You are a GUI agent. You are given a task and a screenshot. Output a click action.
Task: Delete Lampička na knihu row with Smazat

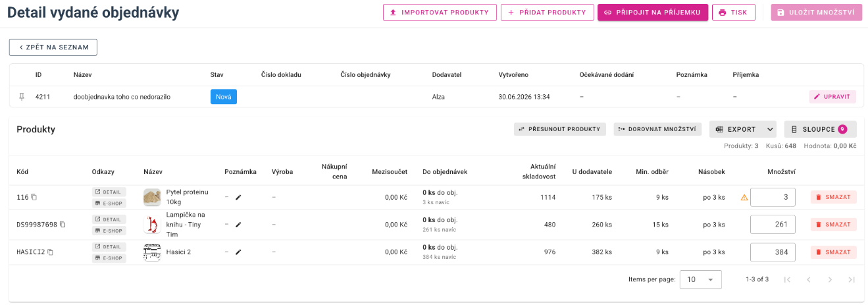(833, 225)
